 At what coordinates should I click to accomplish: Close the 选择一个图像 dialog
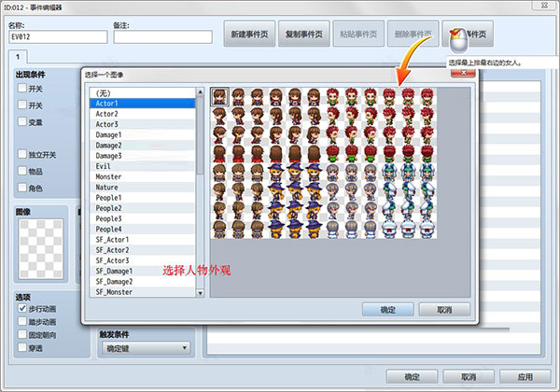tap(463, 73)
